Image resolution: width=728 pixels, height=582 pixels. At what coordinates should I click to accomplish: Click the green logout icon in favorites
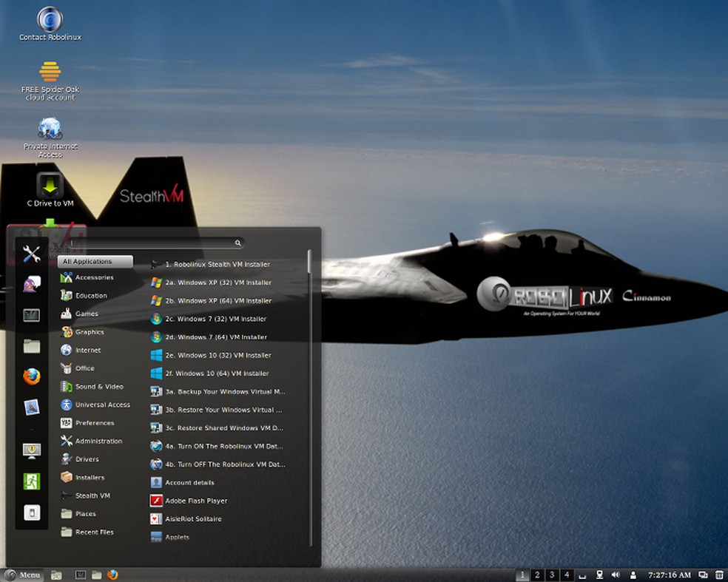(32, 481)
